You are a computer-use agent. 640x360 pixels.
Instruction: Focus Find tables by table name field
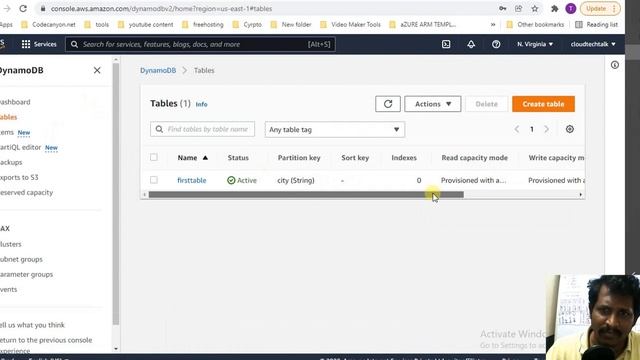(x=202, y=129)
